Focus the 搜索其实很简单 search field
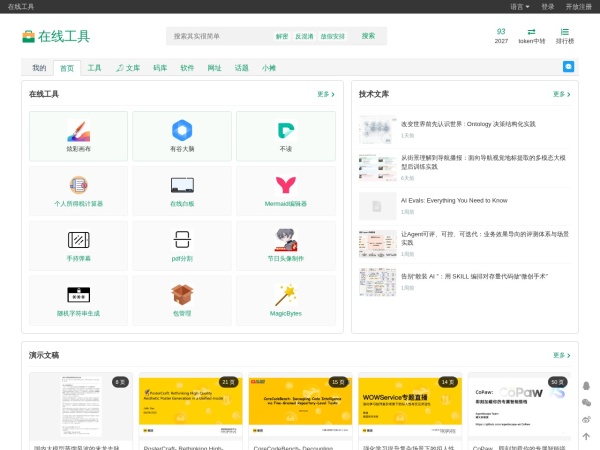600x450 pixels. [x=222, y=36]
